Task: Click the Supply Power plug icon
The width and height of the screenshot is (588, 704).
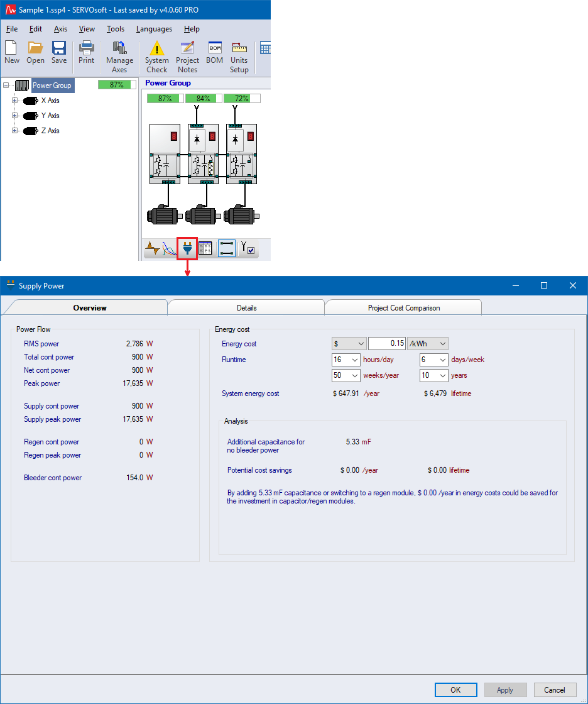Action: click(187, 249)
